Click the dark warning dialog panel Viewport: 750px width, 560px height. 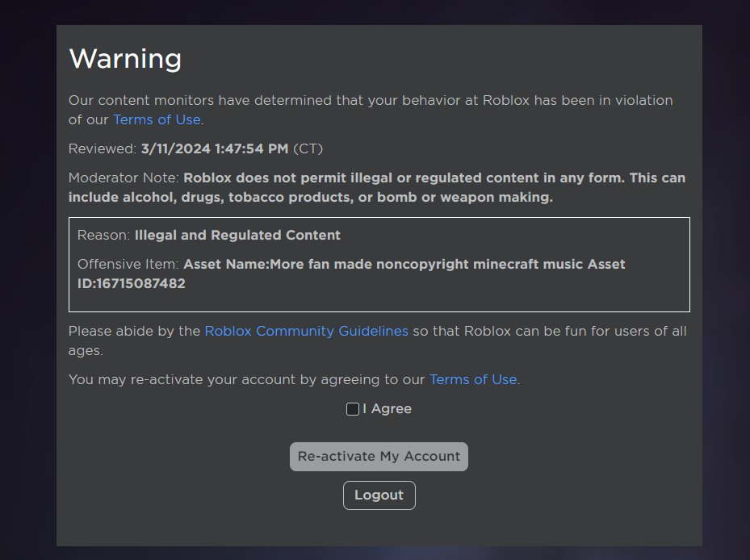pos(379,529)
